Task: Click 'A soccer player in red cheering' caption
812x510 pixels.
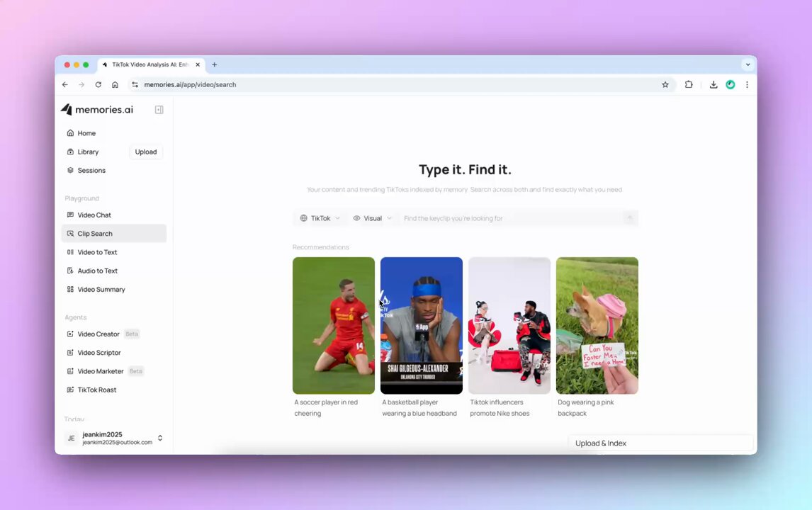Action: pos(326,407)
